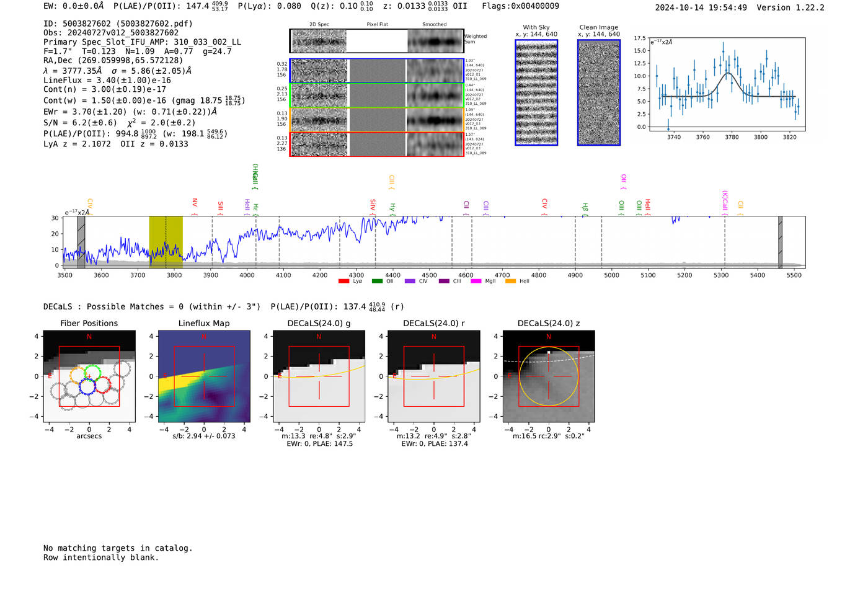The image size is (868, 591).
Task: Click the Primary Spec_Slot_IFU_AMP line
Action: 143,42
